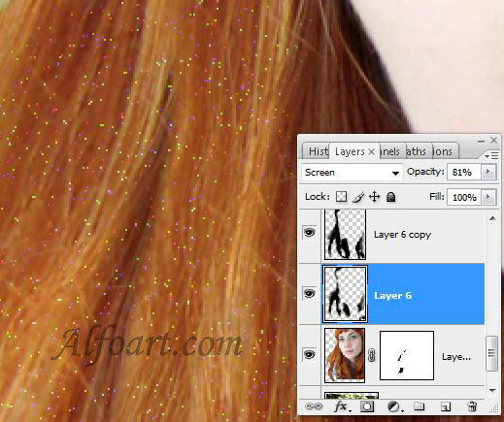Image resolution: width=504 pixels, height=422 pixels.
Task: Open the Layers panel options menu
Action: [x=492, y=156]
